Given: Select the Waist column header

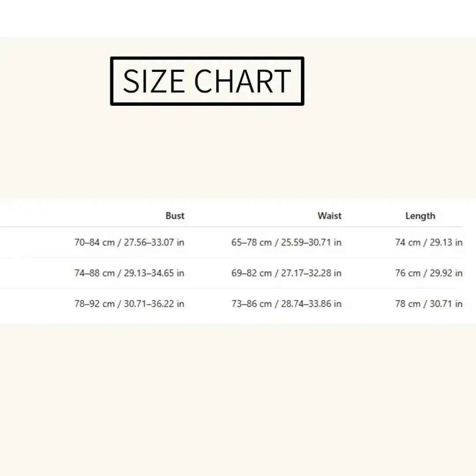Looking at the screenshot, I should (x=329, y=216).
